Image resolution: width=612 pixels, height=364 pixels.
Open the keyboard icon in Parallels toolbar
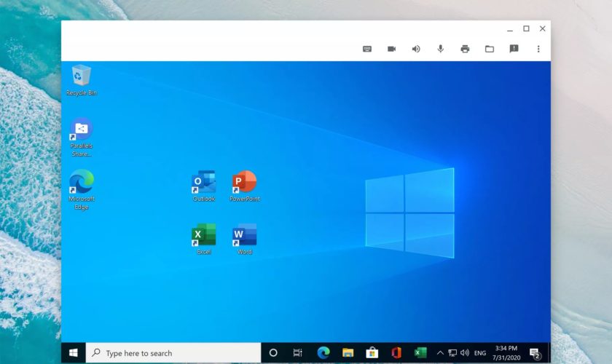coord(367,49)
